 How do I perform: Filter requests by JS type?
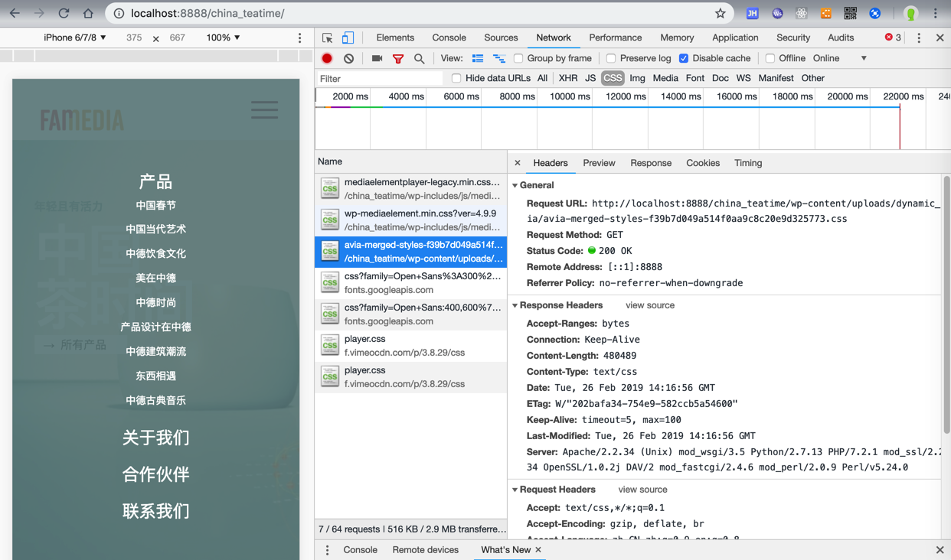(x=590, y=78)
